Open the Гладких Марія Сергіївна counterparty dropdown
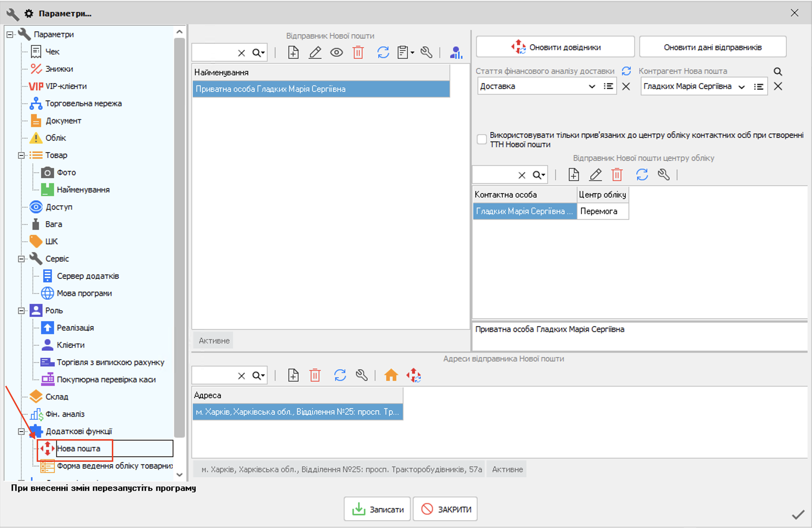The height and width of the screenshot is (528, 812). point(741,87)
